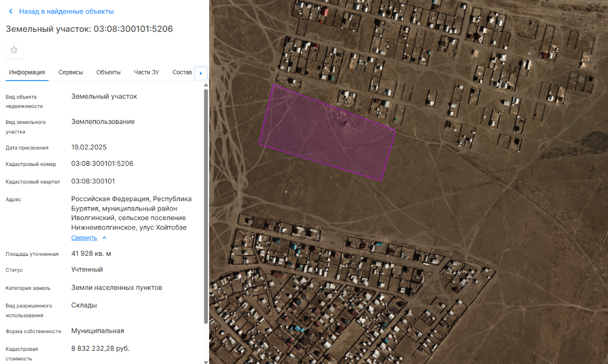Click the status value Учтенный
This screenshot has width=608, height=364.
pyautogui.click(x=87, y=269)
